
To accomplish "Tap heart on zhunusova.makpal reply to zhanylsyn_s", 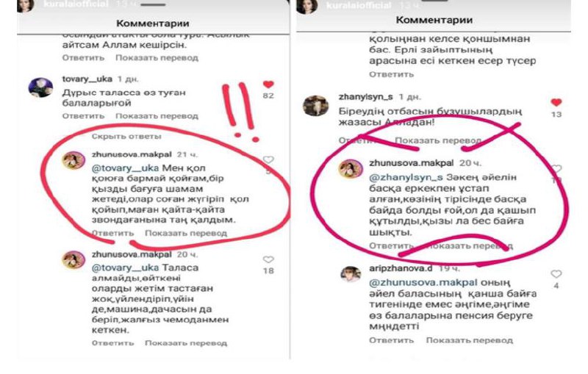I will click(x=556, y=169).
